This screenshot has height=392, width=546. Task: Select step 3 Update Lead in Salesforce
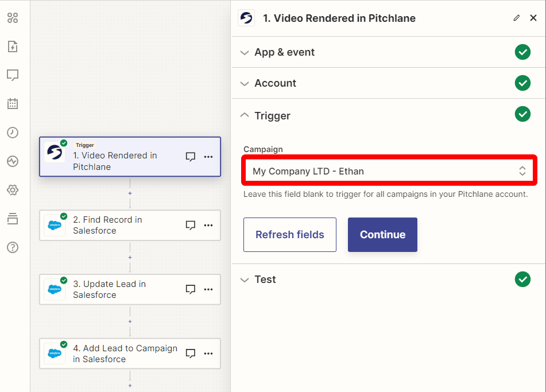tap(130, 289)
